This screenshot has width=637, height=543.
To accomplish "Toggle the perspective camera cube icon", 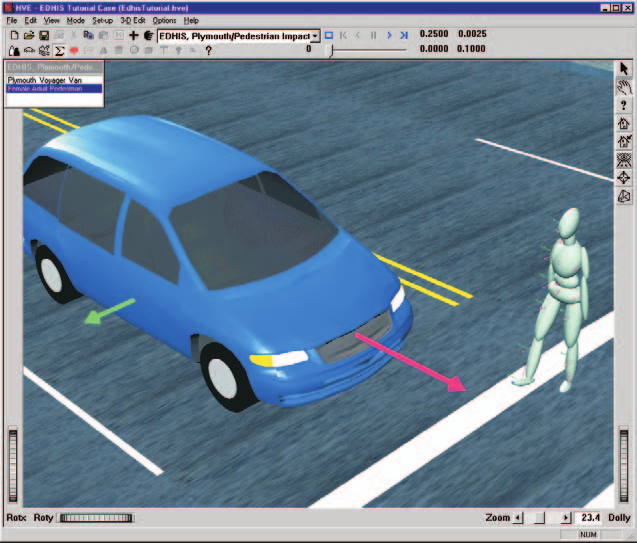I will click(x=624, y=196).
